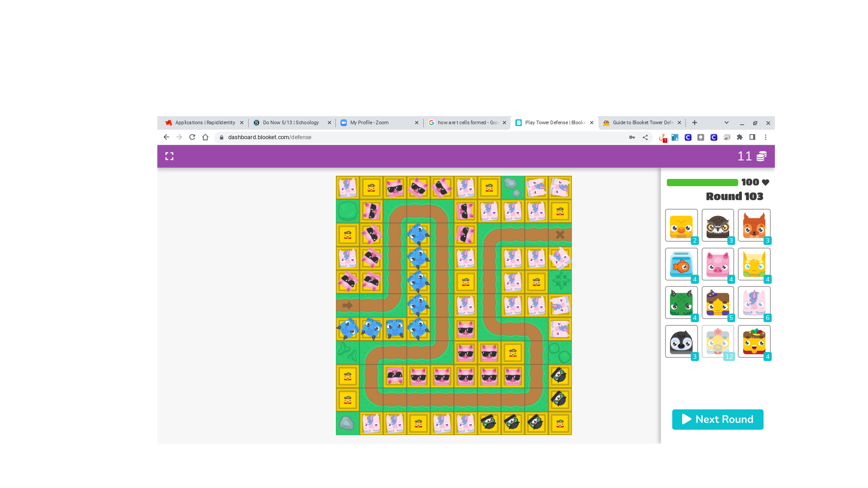This screenshot has height=488, width=868.
Task: Click the dashboard.blooket.com address bar
Action: (269, 137)
